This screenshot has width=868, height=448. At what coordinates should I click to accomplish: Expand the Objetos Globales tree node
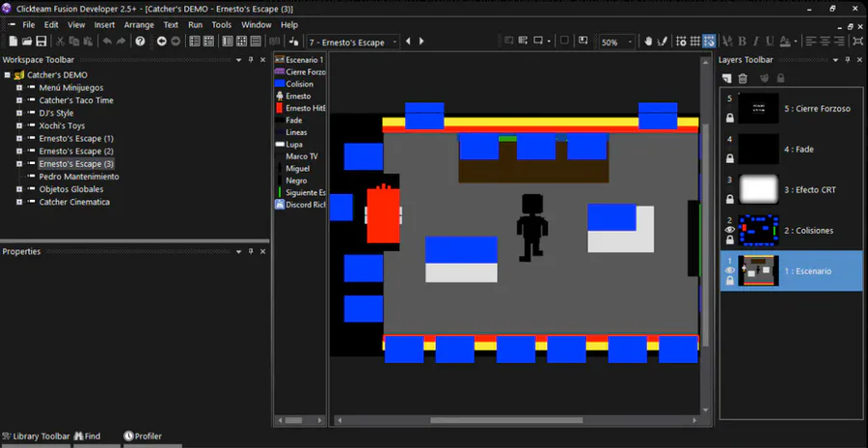tap(19, 189)
